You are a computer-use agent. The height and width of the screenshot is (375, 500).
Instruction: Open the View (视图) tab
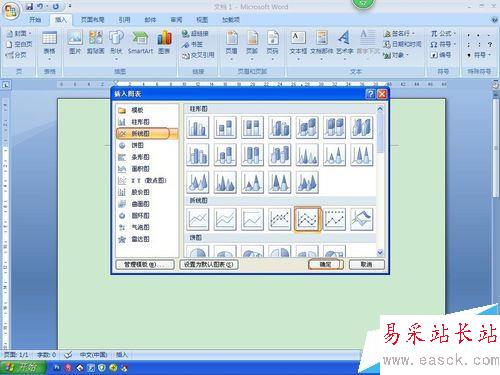[202, 20]
